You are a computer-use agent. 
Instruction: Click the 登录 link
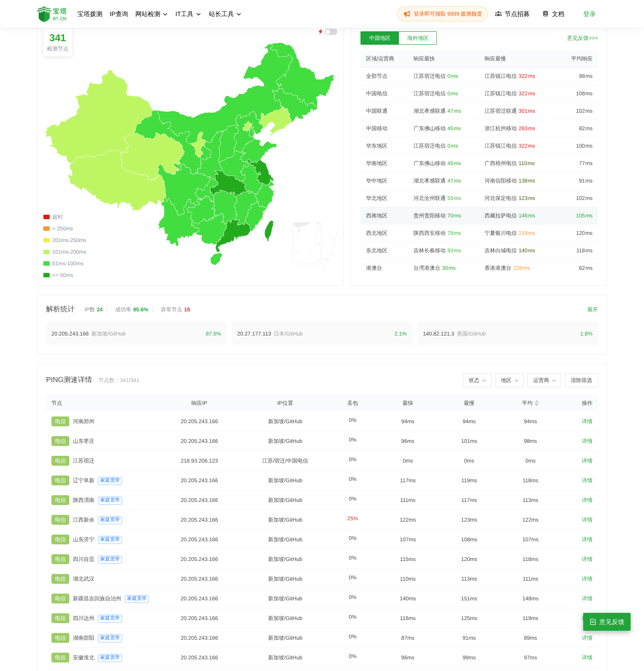589,14
